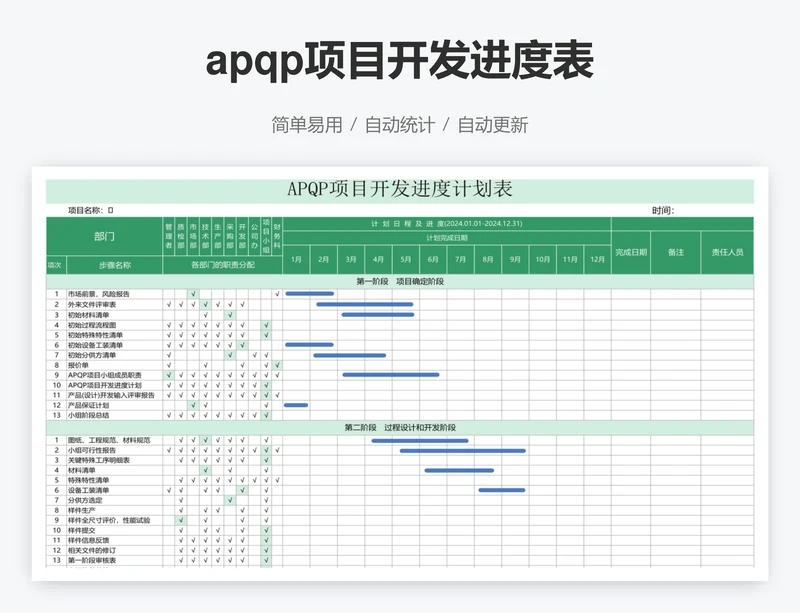Image resolution: width=800 pixels, height=613 pixels.
Task: Select the 分供方选定 step cell
Action: coord(114,500)
